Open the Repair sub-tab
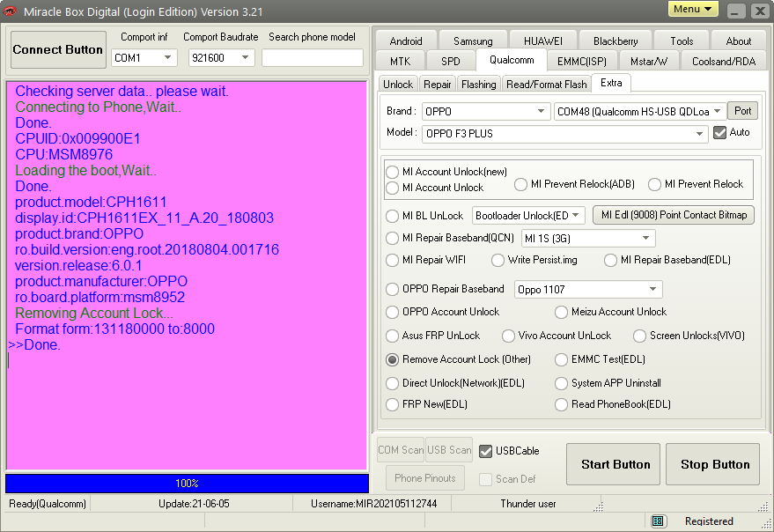 pos(438,85)
